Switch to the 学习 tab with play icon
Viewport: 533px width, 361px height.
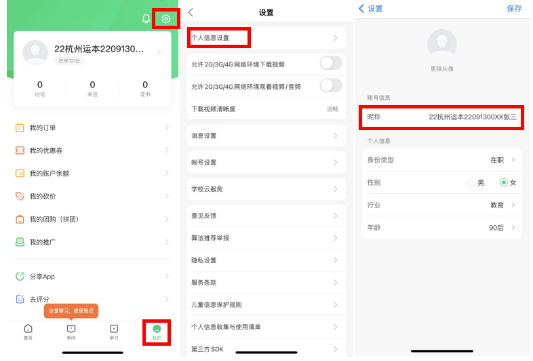tap(114, 332)
